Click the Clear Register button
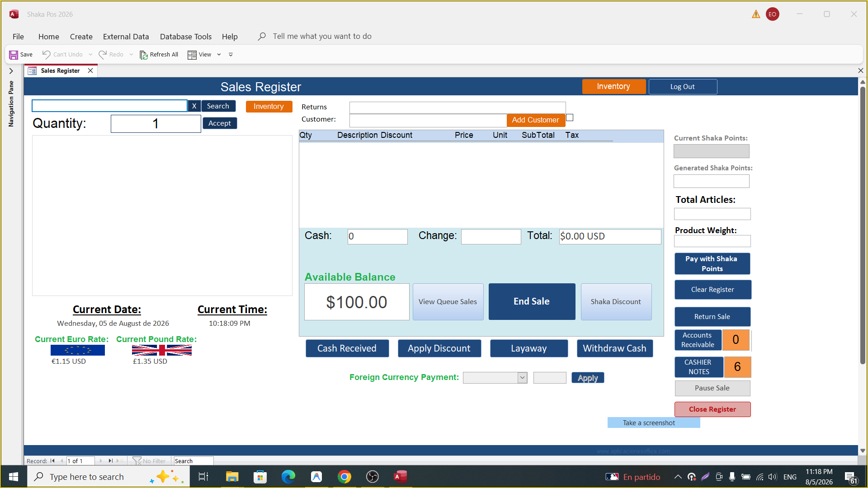The width and height of the screenshot is (868, 488). coord(712,290)
